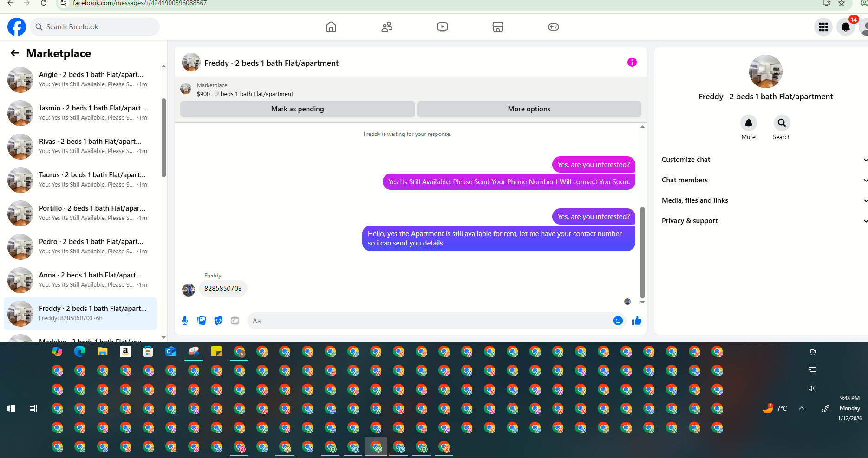Open the Video icon in top navigation
This screenshot has height=458, width=868.
point(443,27)
